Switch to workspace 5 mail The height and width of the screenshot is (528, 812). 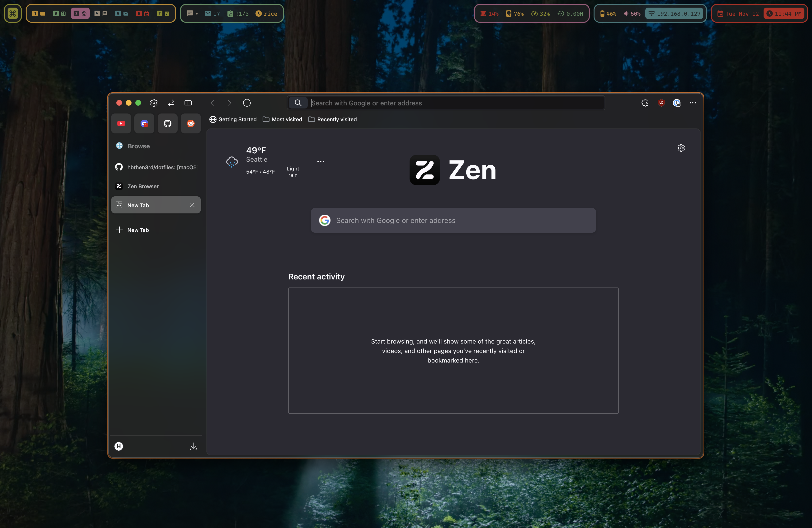pyautogui.click(x=122, y=14)
